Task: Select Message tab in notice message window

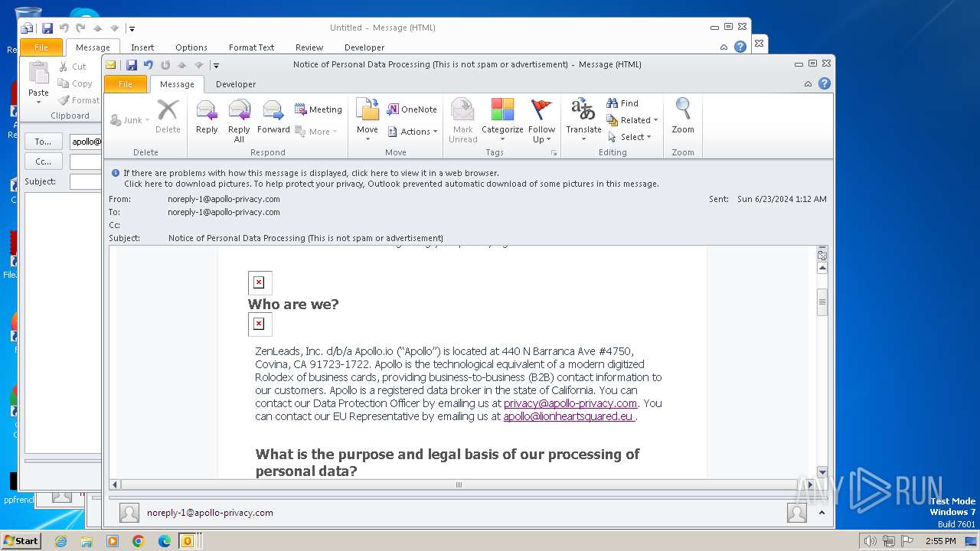Action: pyautogui.click(x=177, y=84)
